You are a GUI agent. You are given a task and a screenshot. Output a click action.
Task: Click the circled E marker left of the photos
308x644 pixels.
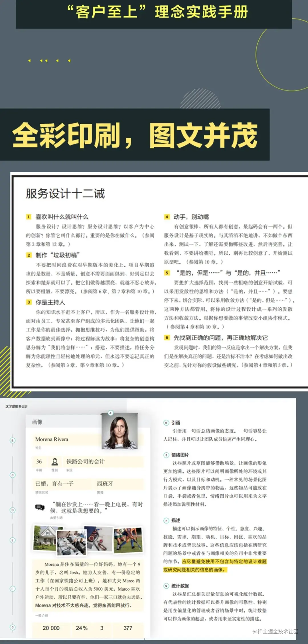12,540
